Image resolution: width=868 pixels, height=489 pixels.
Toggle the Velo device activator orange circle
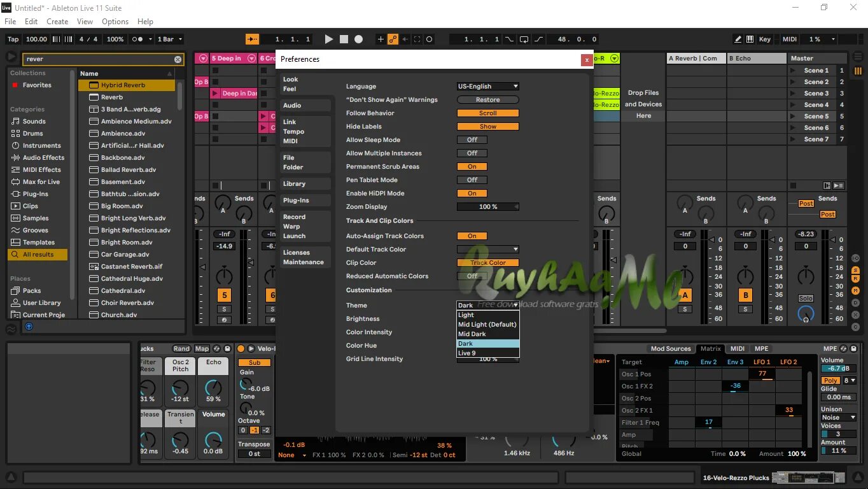coord(241,348)
